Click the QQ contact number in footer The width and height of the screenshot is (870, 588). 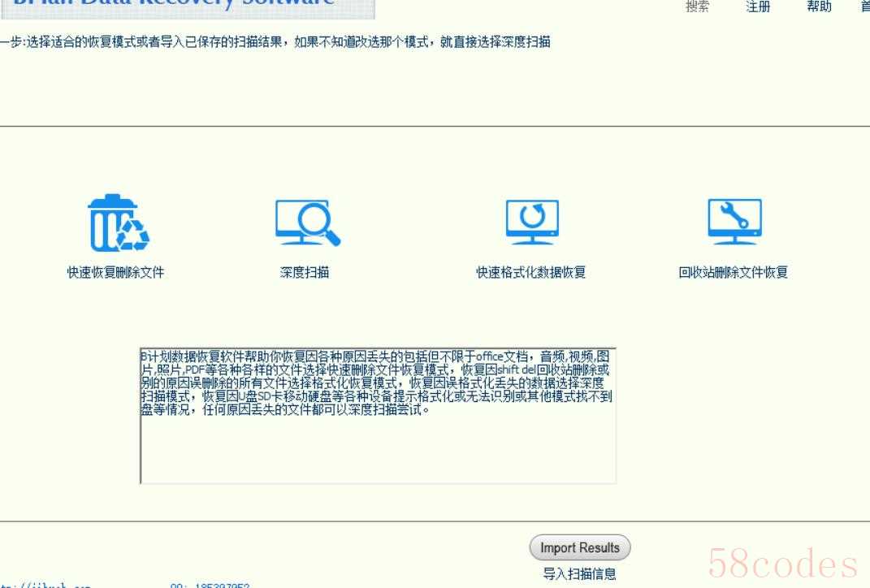click(x=210, y=585)
